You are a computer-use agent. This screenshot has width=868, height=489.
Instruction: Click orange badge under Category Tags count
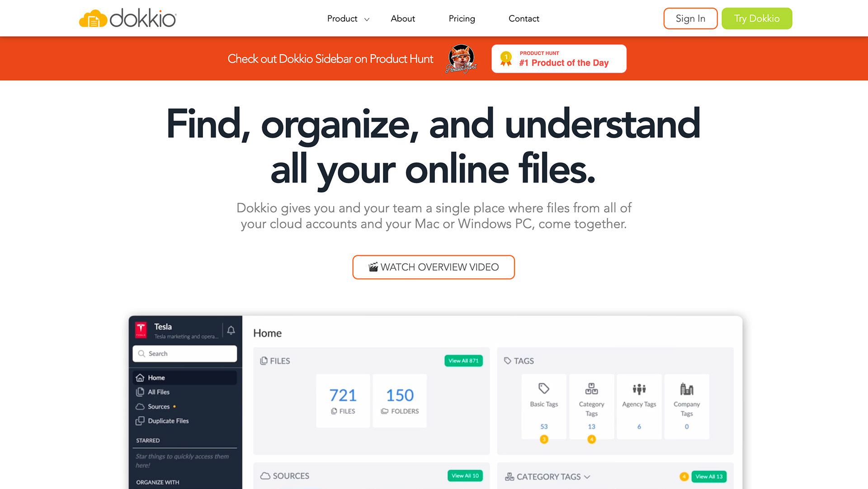click(591, 439)
